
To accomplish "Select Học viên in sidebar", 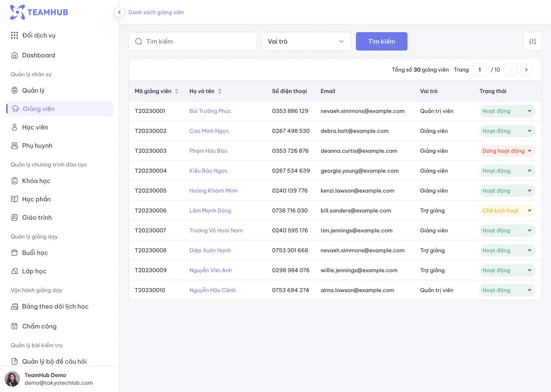I will click(x=60, y=127).
